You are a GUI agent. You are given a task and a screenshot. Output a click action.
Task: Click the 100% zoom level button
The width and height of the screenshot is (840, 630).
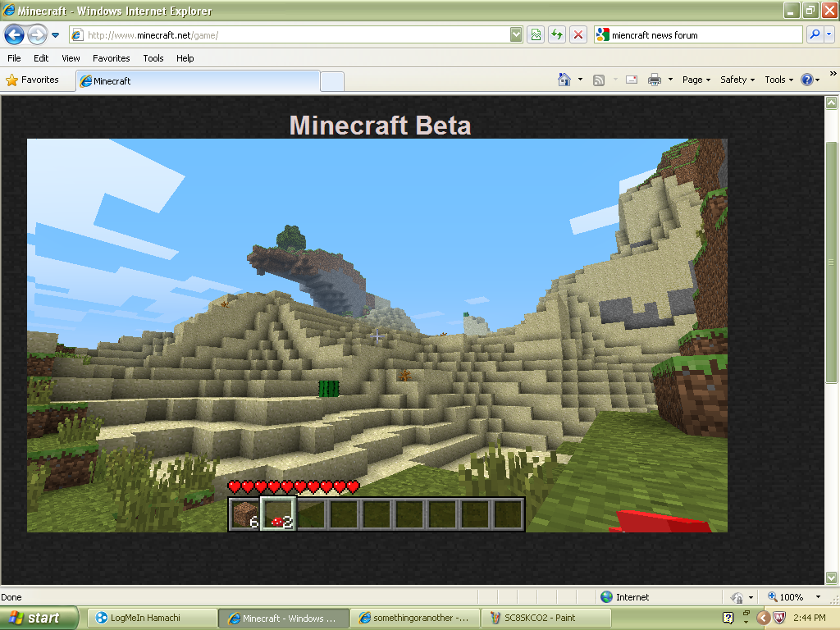786,597
